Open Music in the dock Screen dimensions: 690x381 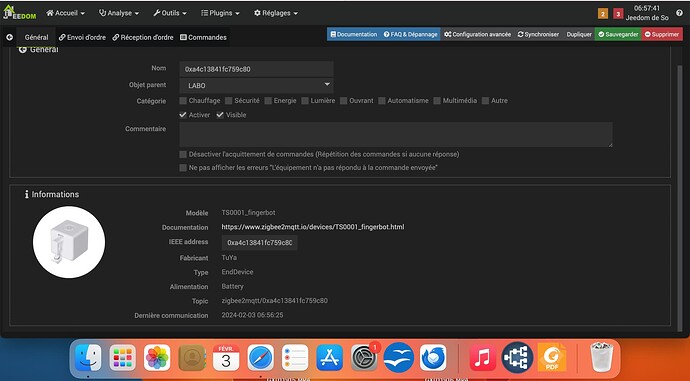[x=482, y=357]
